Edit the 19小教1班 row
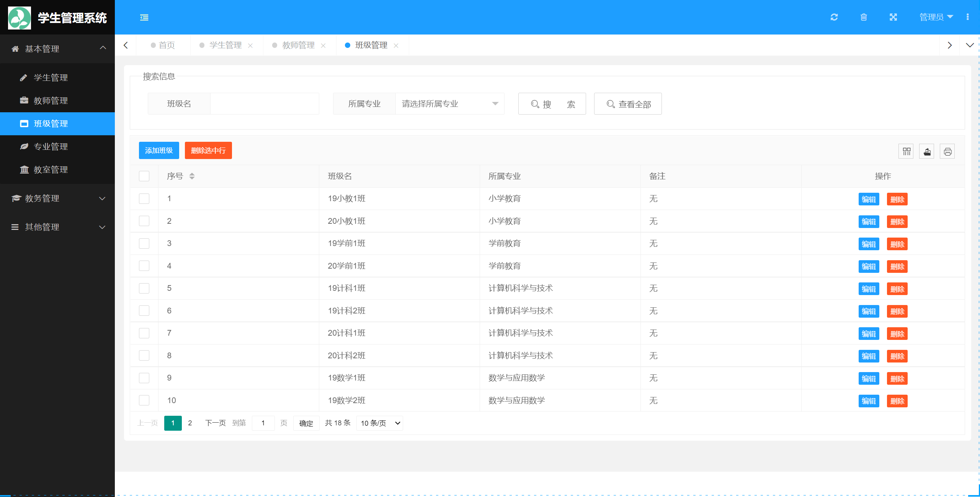The image size is (980, 497). point(869,199)
